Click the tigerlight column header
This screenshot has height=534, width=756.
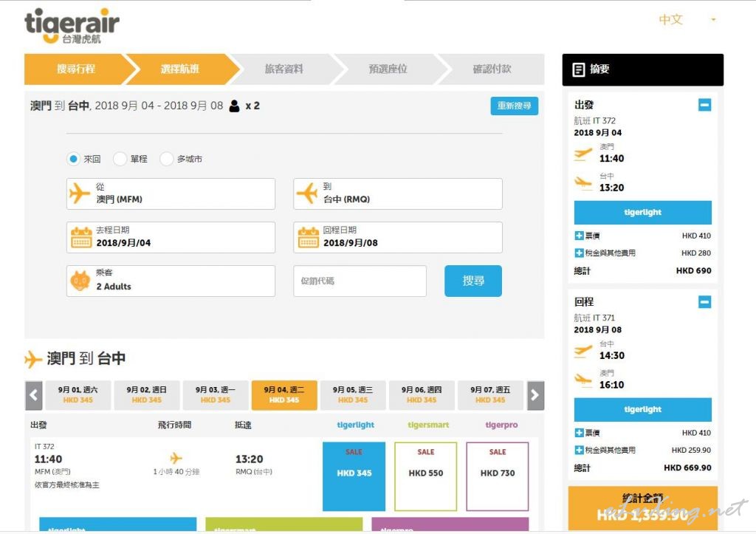(x=355, y=425)
